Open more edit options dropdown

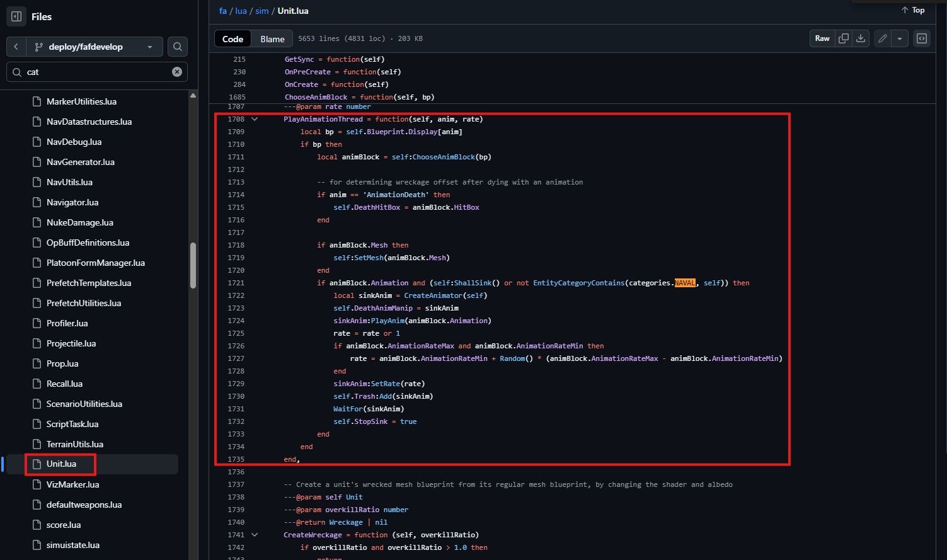click(900, 38)
